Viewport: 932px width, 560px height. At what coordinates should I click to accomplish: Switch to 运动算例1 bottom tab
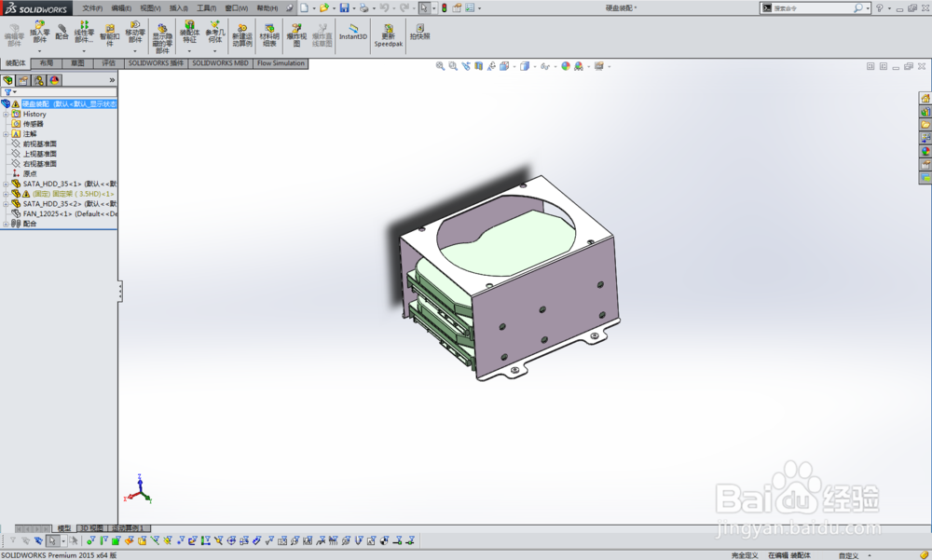pos(129,528)
